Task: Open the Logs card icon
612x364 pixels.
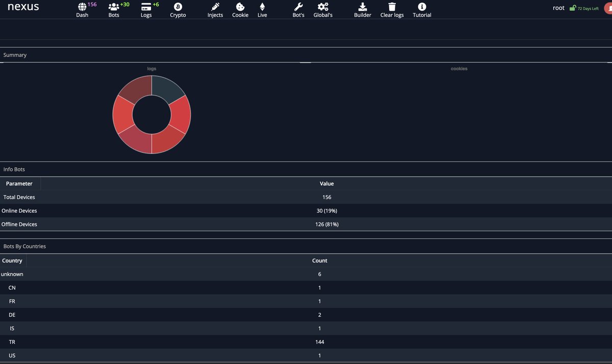Action: click(x=146, y=7)
